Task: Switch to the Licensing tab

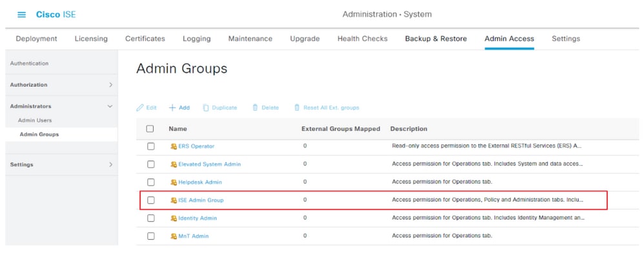Action: pyautogui.click(x=91, y=39)
